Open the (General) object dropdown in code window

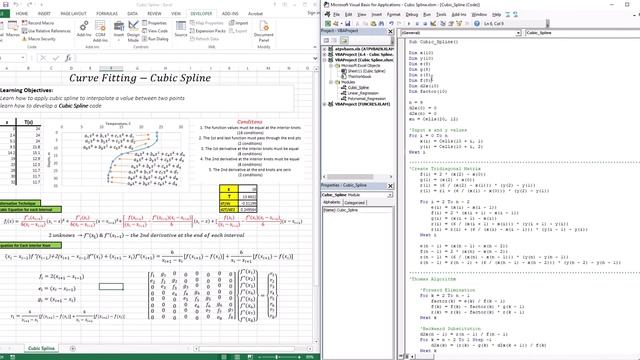pos(518,33)
